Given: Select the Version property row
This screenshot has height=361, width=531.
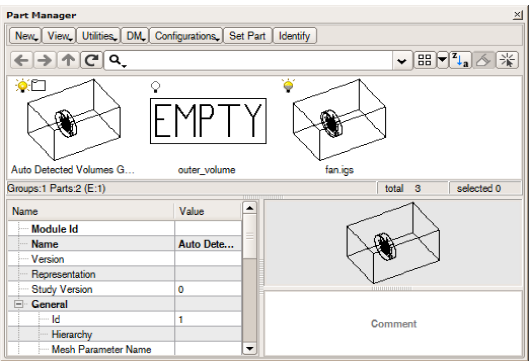Looking at the screenshot, I should pos(125,259).
